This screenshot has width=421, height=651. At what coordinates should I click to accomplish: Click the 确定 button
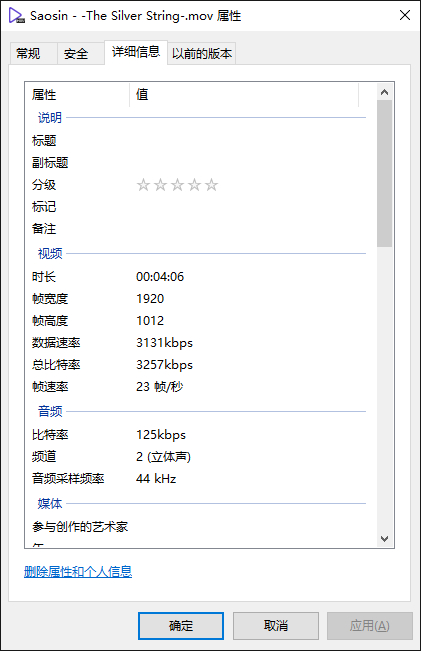tap(181, 626)
